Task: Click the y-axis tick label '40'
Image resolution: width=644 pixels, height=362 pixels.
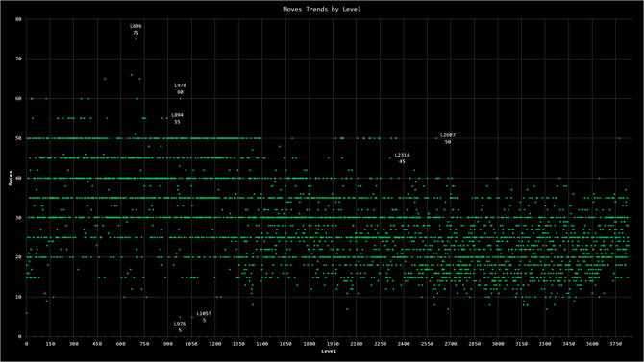Action: (x=18, y=179)
